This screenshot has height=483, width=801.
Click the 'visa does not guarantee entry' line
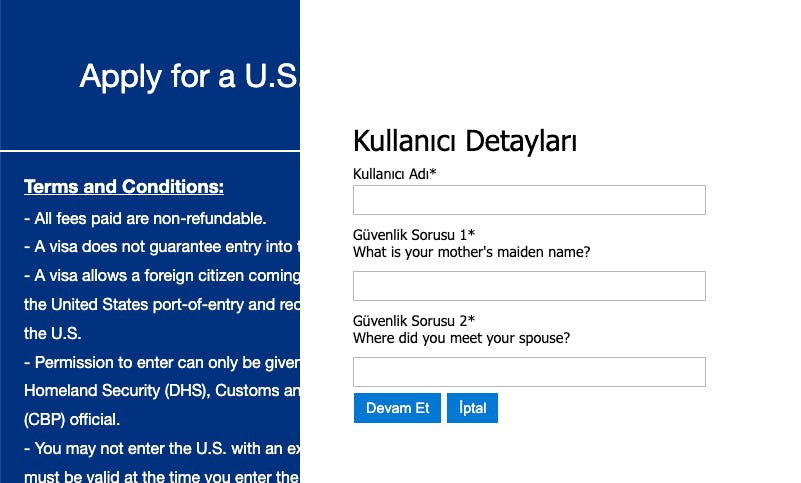coord(160,246)
